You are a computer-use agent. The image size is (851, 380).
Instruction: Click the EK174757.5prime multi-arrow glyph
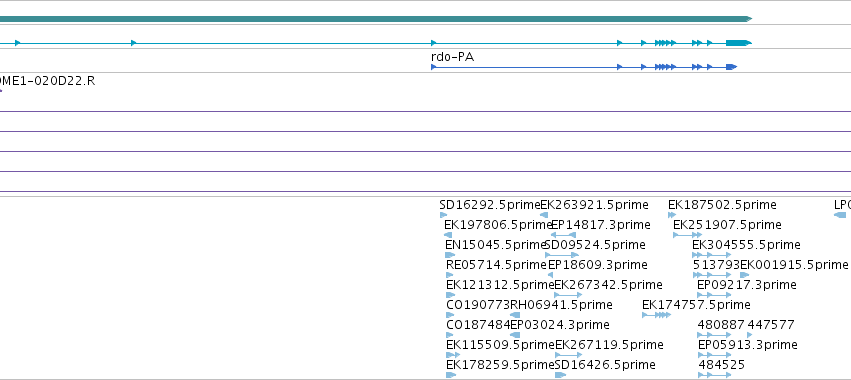coord(657,315)
